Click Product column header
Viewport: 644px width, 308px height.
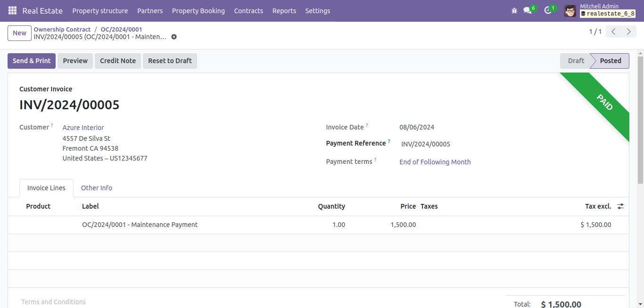[38, 206]
